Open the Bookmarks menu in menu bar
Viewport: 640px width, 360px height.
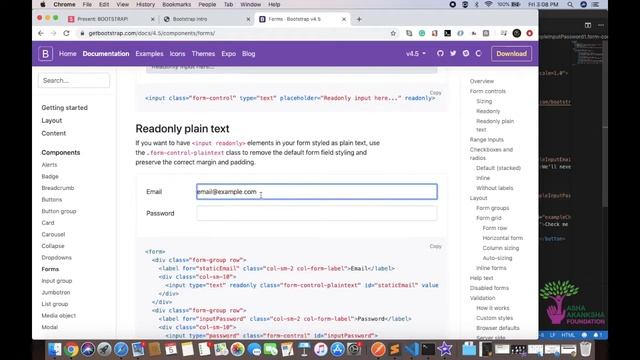(176, 4)
